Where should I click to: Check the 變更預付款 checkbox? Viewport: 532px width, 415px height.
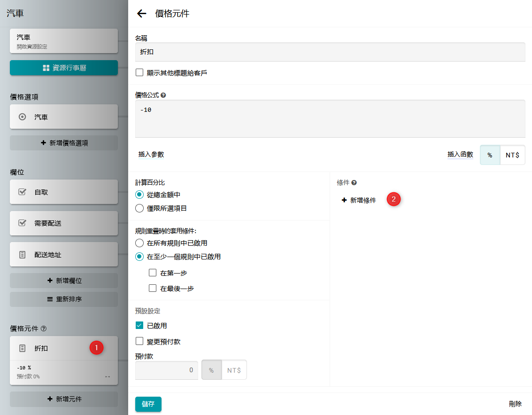coord(139,341)
